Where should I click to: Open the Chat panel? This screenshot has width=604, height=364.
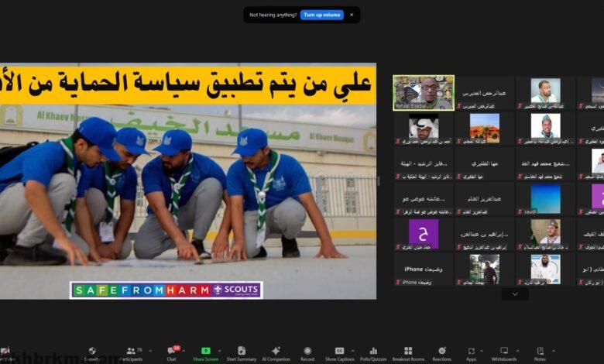tap(171, 352)
